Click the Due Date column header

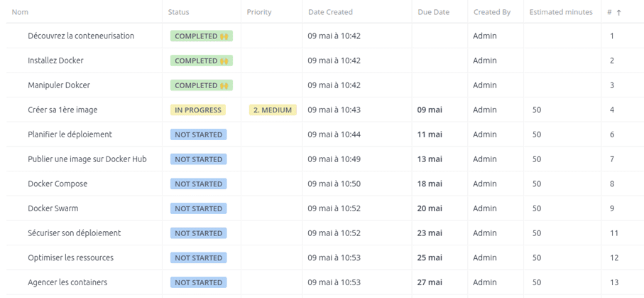434,12
